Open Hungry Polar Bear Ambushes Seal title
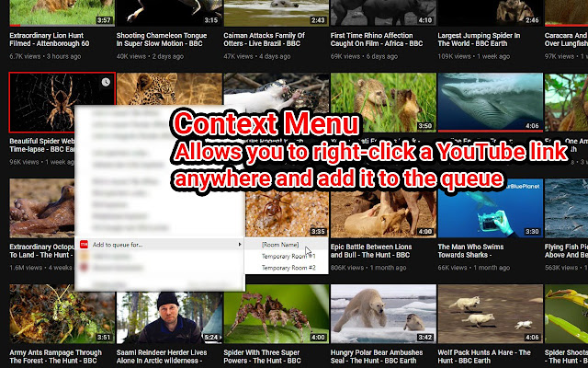 377,356
